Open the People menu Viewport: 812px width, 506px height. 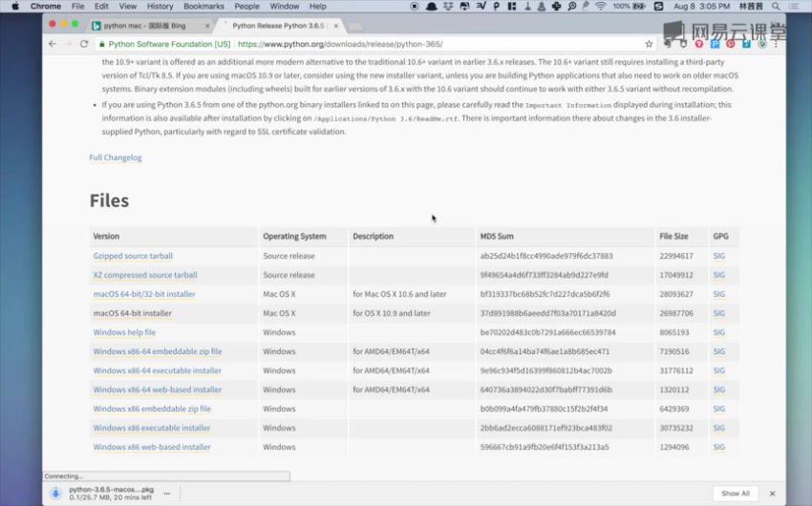coord(246,7)
